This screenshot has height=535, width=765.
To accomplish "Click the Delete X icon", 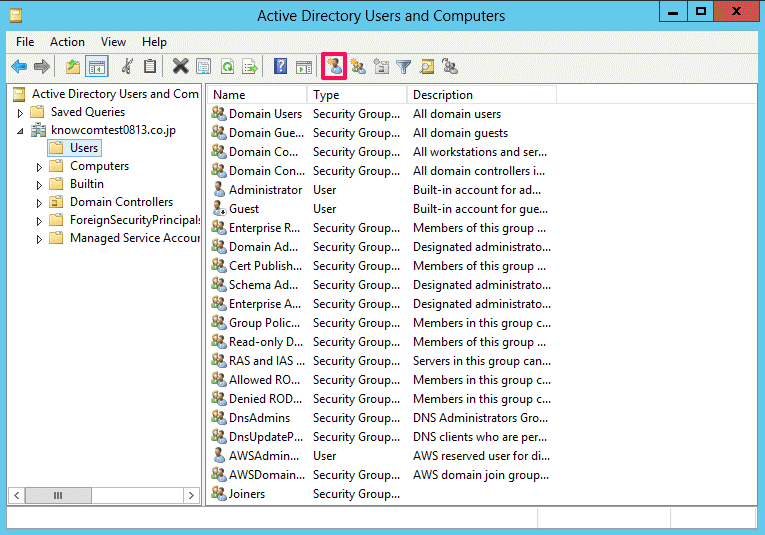I will (181, 66).
